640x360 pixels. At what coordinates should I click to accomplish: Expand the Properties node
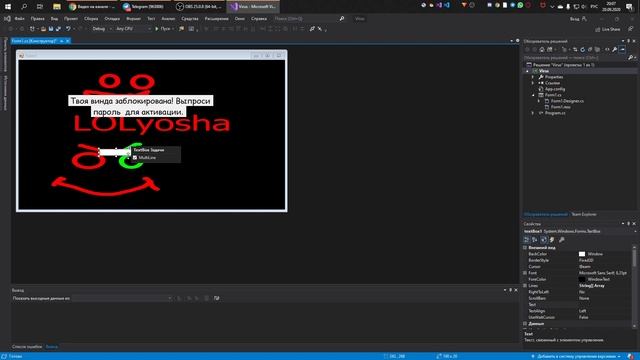pos(533,77)
